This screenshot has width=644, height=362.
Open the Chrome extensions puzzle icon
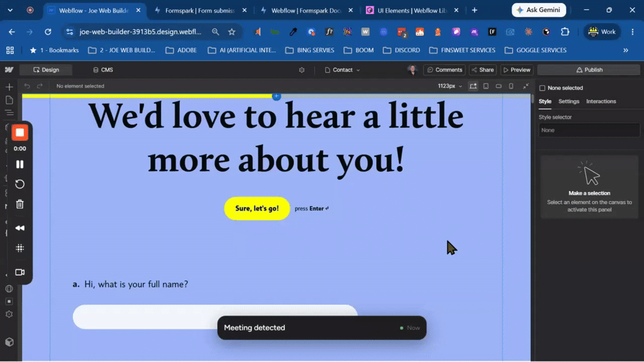coord(565,31)
